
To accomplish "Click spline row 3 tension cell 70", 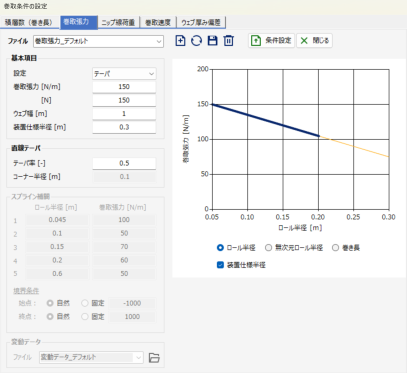I will (x=124, y=247).
